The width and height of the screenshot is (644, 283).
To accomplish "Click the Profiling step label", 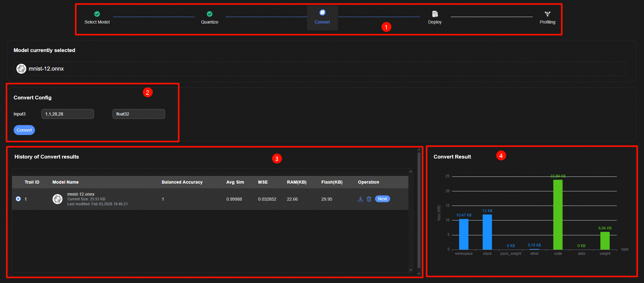I will [x=547, y=22].
